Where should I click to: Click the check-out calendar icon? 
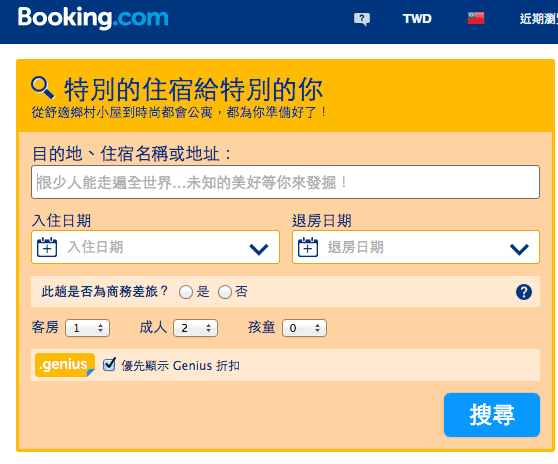pos(308,247)
